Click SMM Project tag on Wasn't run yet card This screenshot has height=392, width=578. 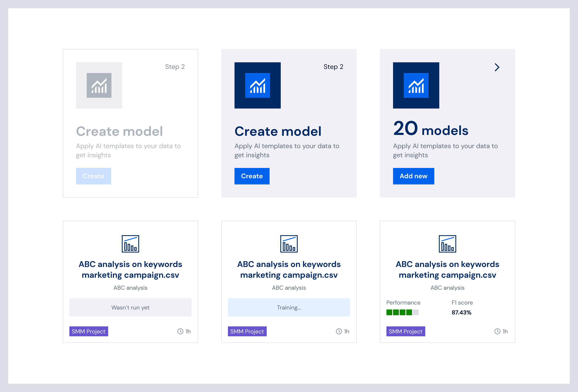click(x=89, y=331)
